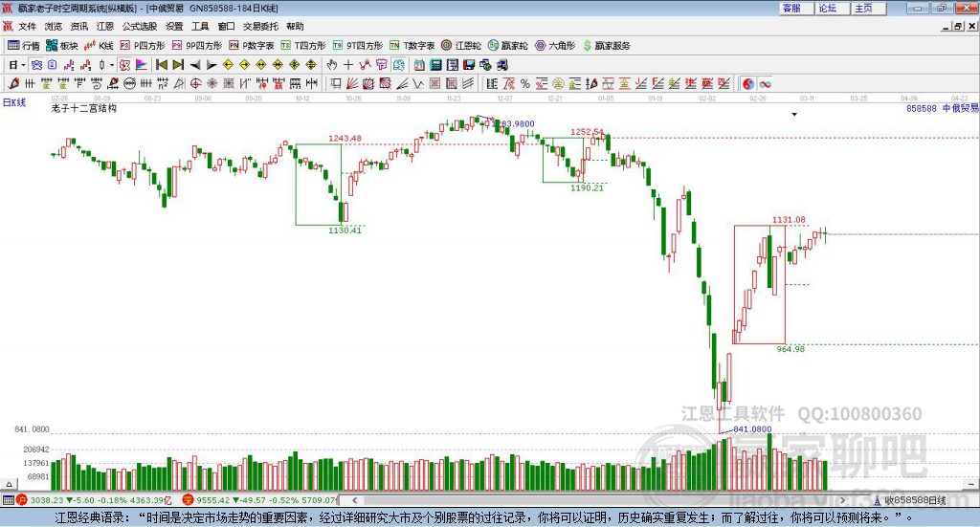
Task: Select the hand pan tool
Action: [331, 64]
